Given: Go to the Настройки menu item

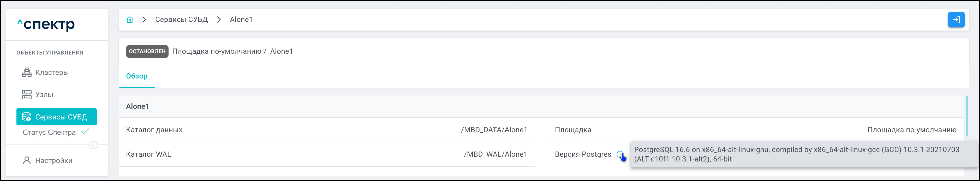Looking at the screenshot, I should coord(54,160).
